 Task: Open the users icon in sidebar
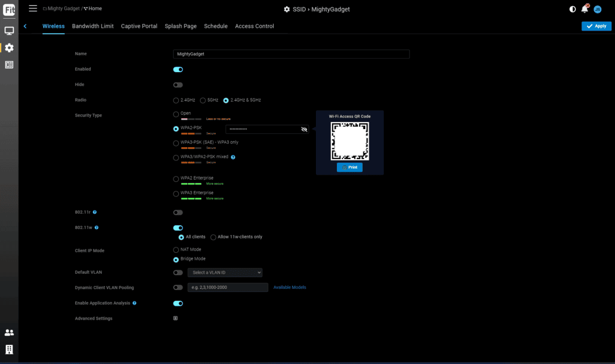[x=9, y=332]
